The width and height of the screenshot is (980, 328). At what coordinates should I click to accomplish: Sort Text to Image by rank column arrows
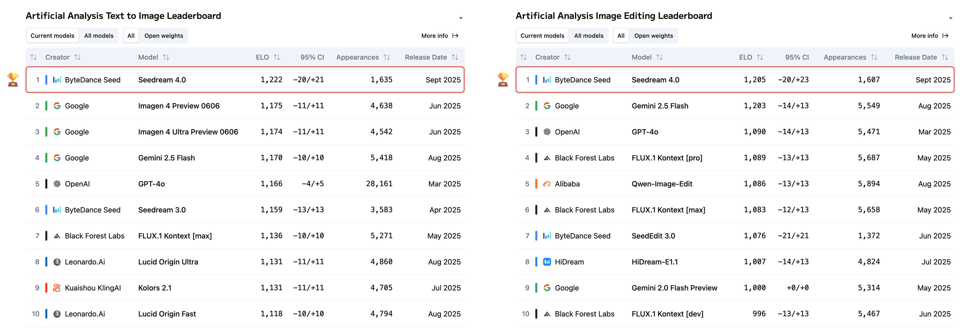(x=34, y=57)
